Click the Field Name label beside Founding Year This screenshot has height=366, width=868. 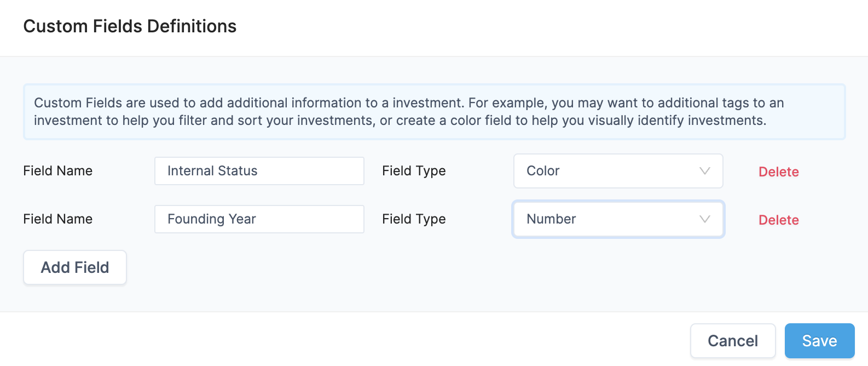pyautogui.click(x=57, y=219)
